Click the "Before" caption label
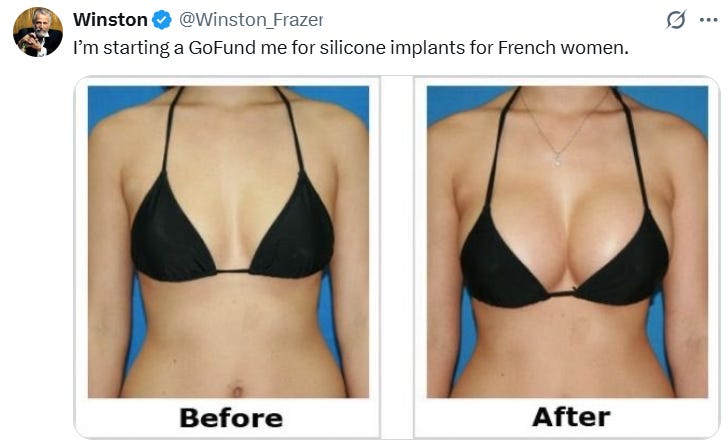 pos(231,417)
